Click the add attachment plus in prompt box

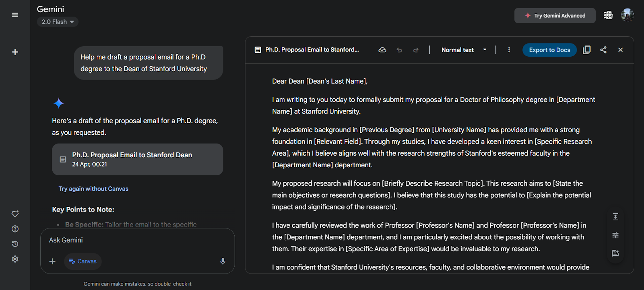pos(52,261)
